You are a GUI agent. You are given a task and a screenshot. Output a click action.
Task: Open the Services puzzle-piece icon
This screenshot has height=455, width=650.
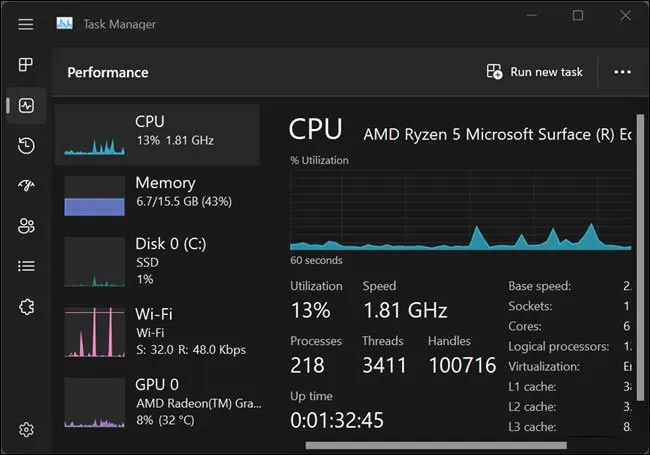(x=26, y=307)
